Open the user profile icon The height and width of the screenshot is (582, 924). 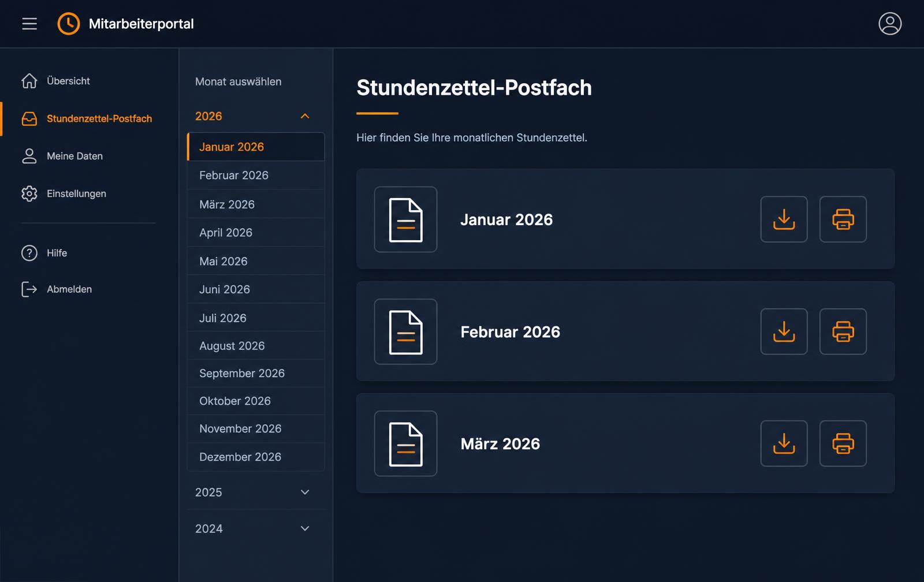pyautogui.click(x=890, y=24)
